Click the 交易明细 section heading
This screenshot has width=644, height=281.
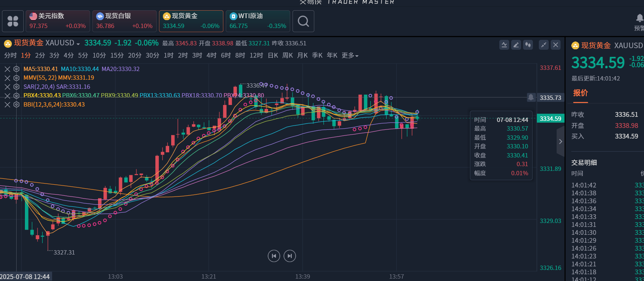pos(584,163)
